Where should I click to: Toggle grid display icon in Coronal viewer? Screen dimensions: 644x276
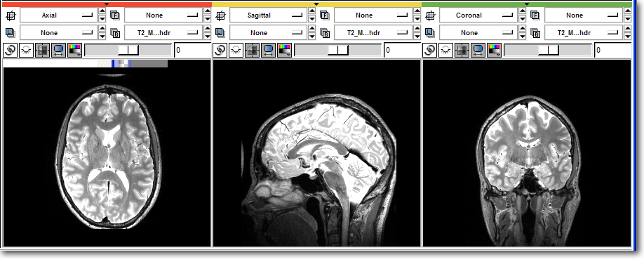point(462,50)
